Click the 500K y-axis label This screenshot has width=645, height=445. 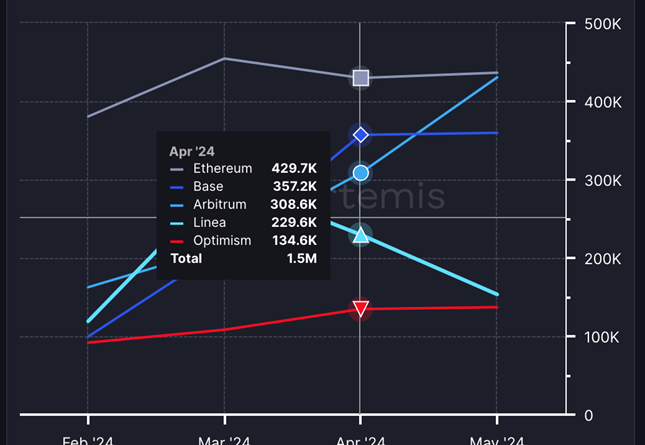click(601, 24)
